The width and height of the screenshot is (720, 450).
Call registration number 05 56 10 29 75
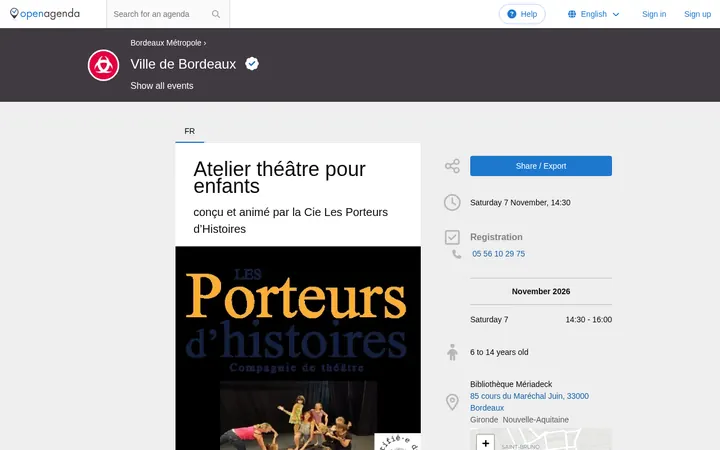point(499,254)
